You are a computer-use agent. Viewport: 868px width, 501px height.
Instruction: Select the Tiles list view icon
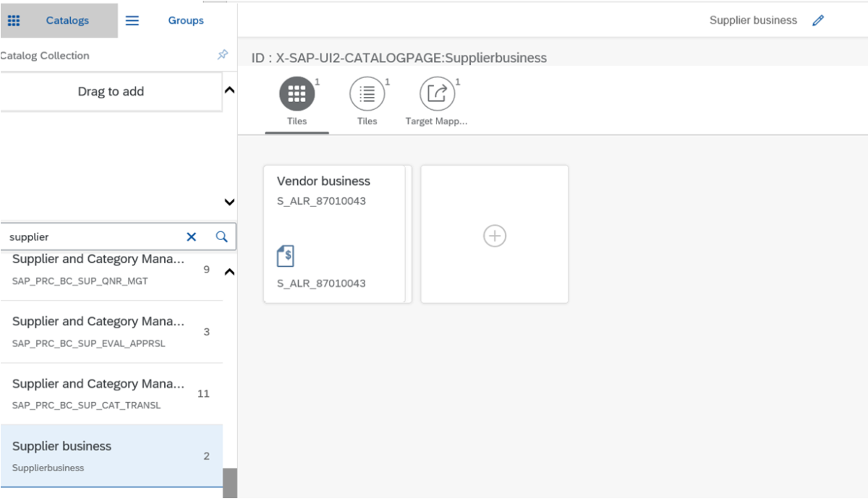click(x=367, y=95)
